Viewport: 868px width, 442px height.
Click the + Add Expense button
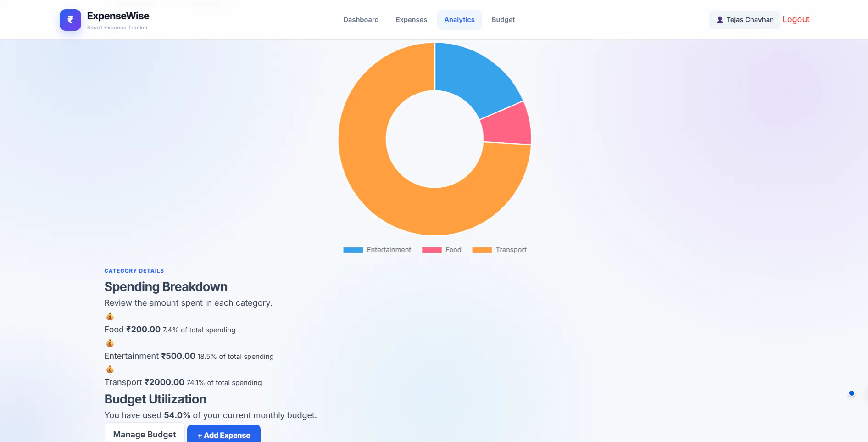pos(224,434)
